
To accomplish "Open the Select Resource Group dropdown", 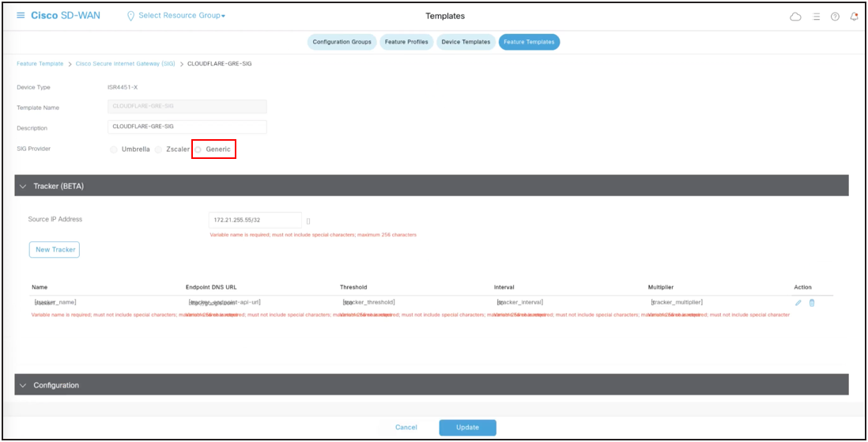I will click(182, 16).
